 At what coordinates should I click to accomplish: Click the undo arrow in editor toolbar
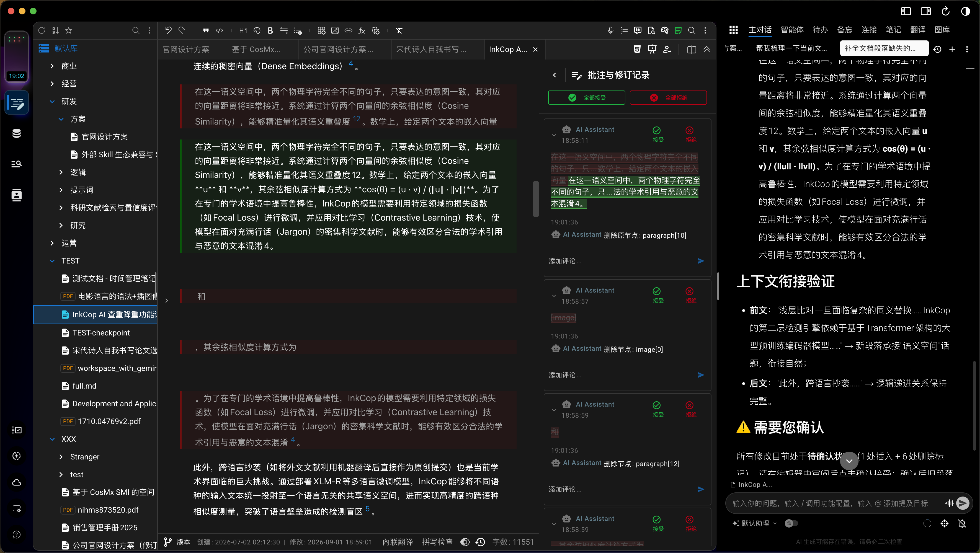coord(168,30)
